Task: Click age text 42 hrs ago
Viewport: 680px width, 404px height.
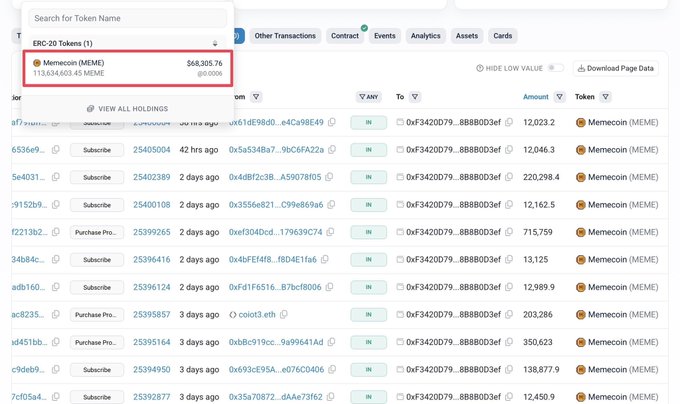Action: click(199, 150)
